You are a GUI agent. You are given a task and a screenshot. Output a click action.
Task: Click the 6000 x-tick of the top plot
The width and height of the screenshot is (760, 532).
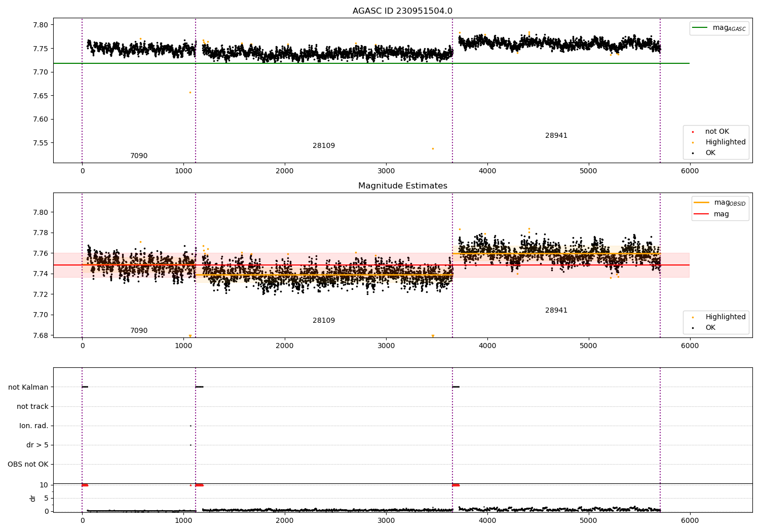690,171
